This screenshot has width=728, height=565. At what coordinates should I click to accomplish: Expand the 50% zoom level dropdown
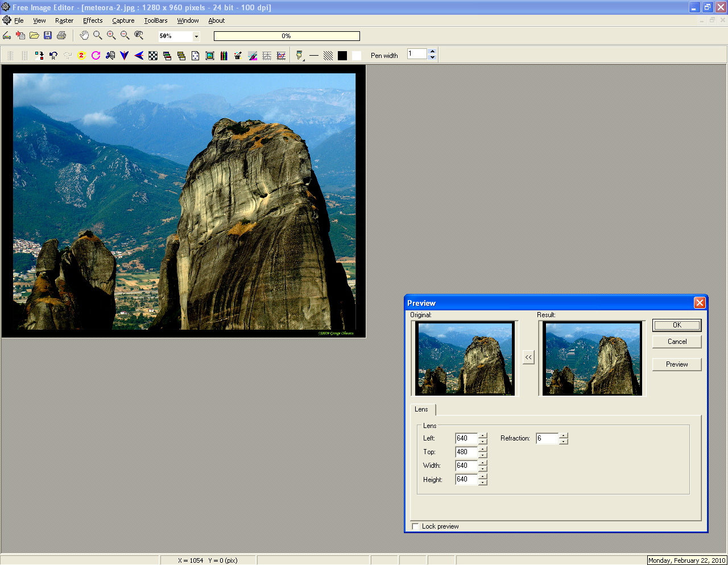196,36
